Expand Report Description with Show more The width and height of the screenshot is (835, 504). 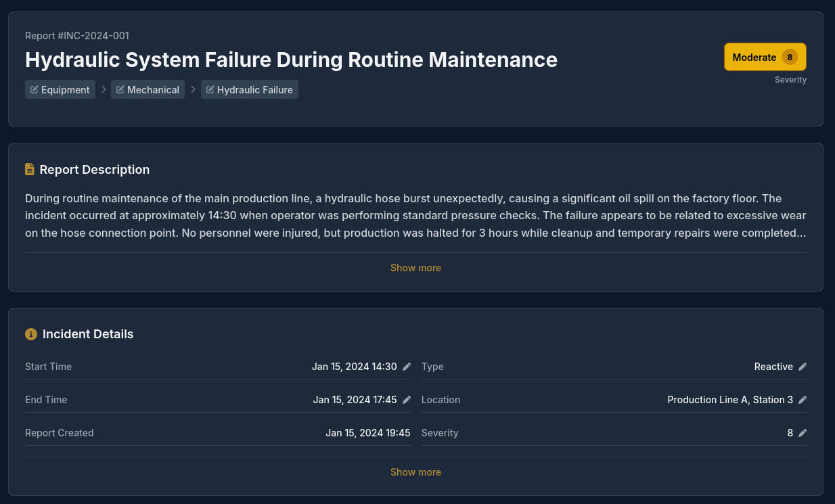[x=415, y=268]
